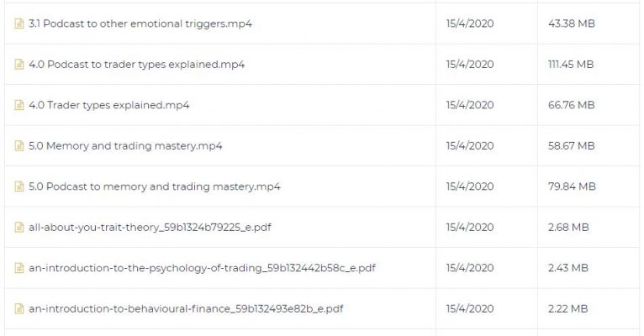Click the 111.45 MB size cell
This screenshot has width=644, height=336.
pos(571,65)
